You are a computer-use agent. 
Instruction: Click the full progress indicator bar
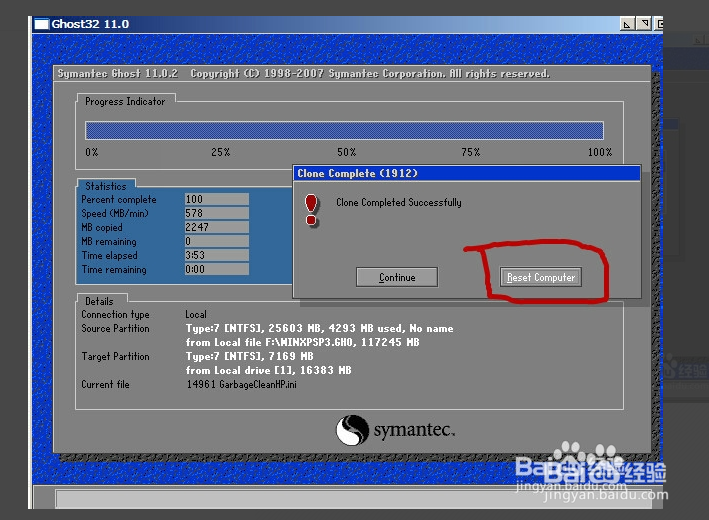click(x=344, y=130)
